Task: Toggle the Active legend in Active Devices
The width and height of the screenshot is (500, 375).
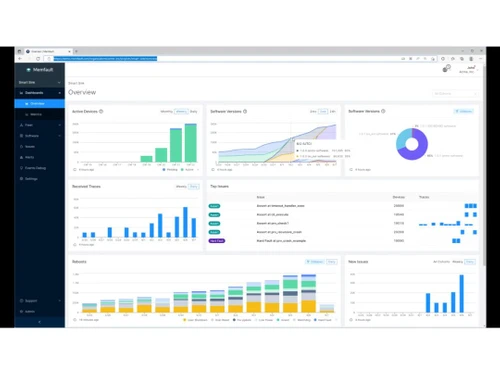Action: click(187, 170)
